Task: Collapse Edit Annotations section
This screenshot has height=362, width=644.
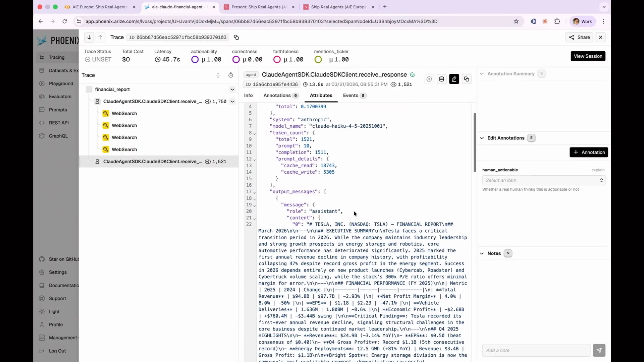Action: (x=482, y=138)
